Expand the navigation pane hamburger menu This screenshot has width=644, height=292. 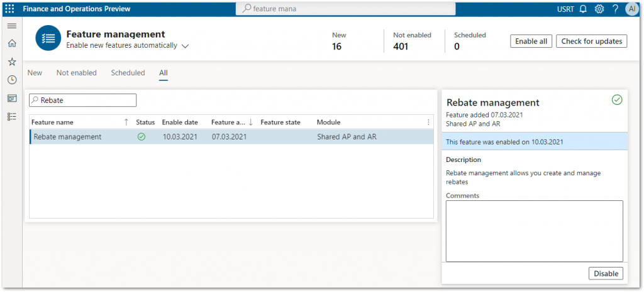12,26
